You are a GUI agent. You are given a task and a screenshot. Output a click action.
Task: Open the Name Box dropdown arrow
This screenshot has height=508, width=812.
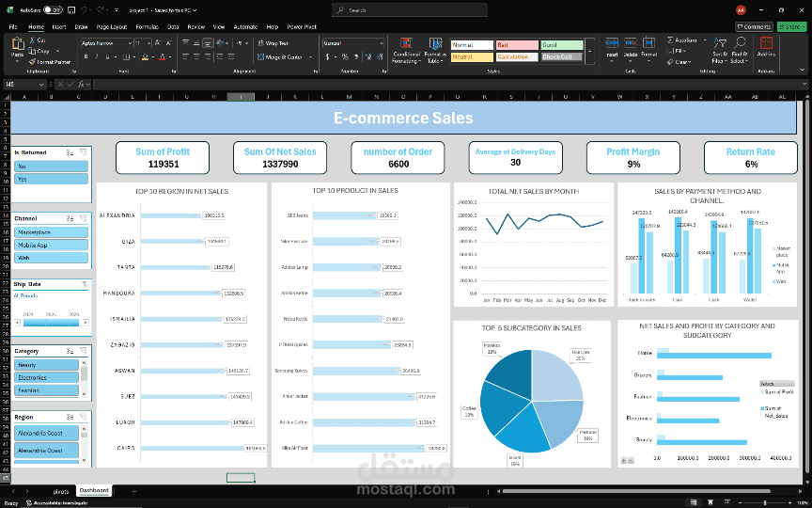coord(41,84)
